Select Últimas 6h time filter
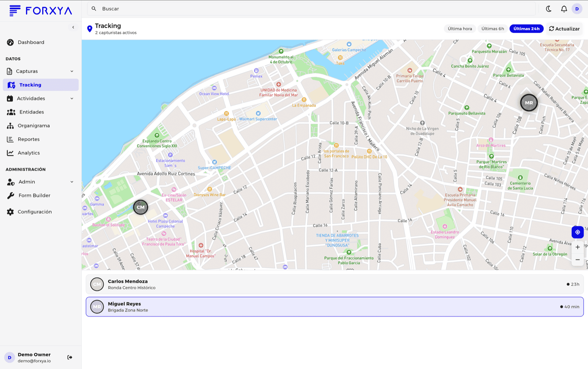Screen dimensions: 588x369 [492, 29]
